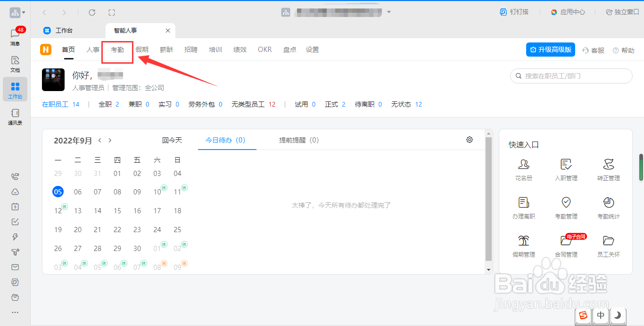This screenshot has height=326, width=644.
Task: Click the 升级高级版 button
Action: click(550, 49)
